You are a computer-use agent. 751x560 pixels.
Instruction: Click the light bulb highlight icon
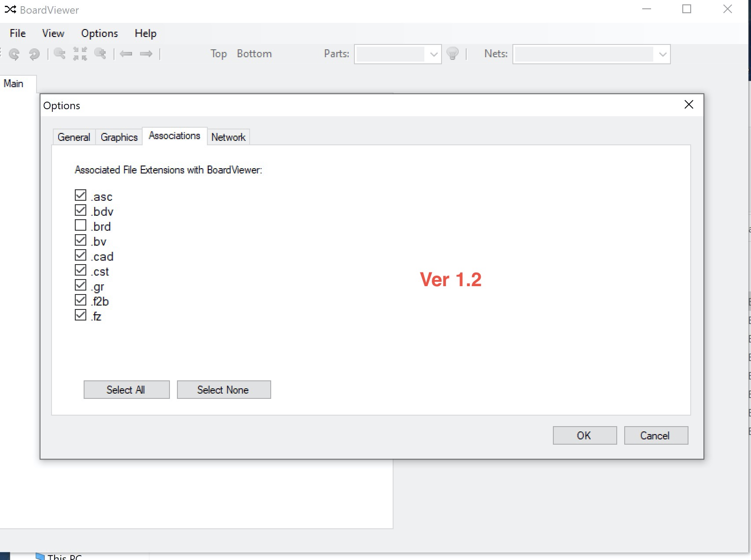tap(453, 54)
